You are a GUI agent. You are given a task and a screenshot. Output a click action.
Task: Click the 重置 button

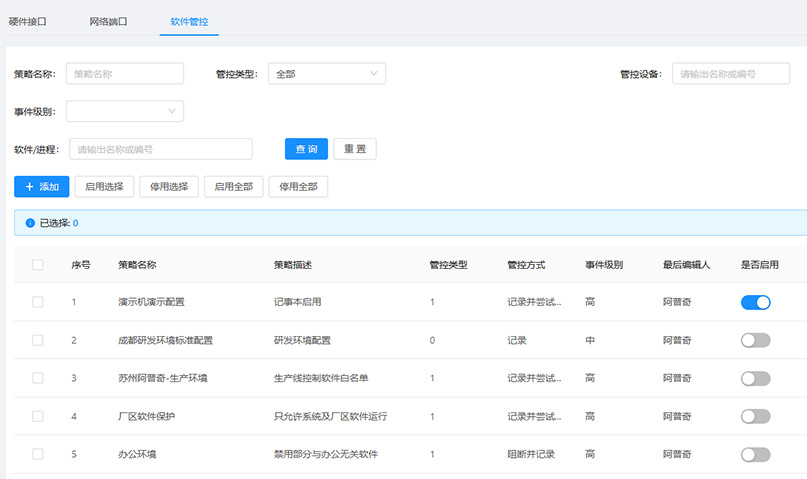click(x=355, y=149)
